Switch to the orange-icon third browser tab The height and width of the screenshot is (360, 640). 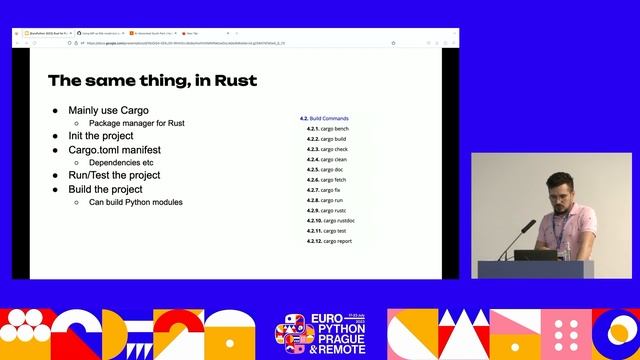point(153,33)
